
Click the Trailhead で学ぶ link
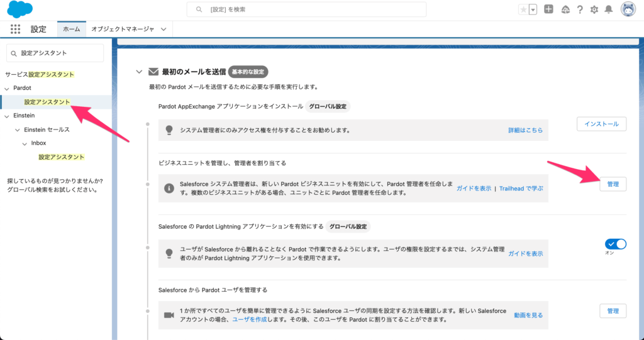click(521, 188)
